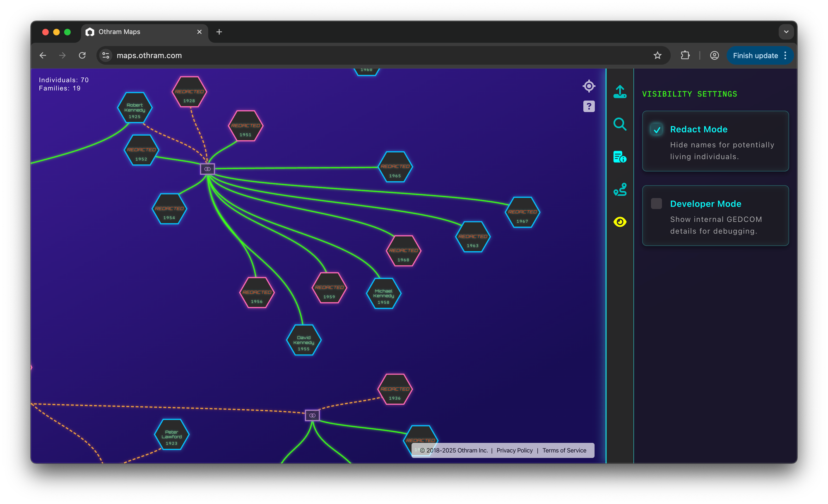The image size is (828, 504).
Task: Open the Finish update three-dot menu
Action: point(785,55)
